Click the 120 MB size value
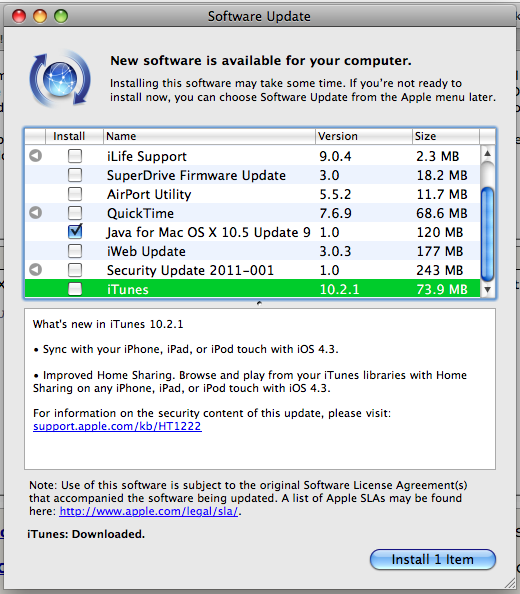Image resolution: width=520 pixels, height=594 pixels. pos(440,232)
